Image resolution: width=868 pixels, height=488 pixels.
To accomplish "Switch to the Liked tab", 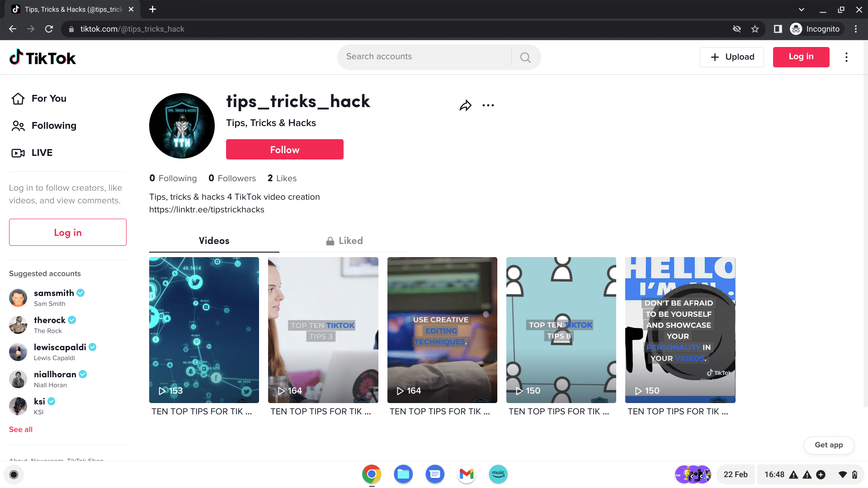I will [344, 241].
